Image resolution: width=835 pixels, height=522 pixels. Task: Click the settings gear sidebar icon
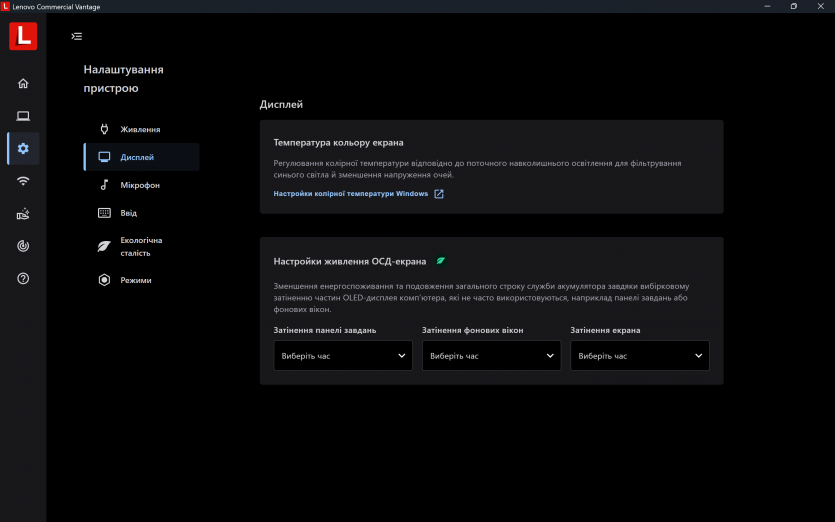coord(23,148)
